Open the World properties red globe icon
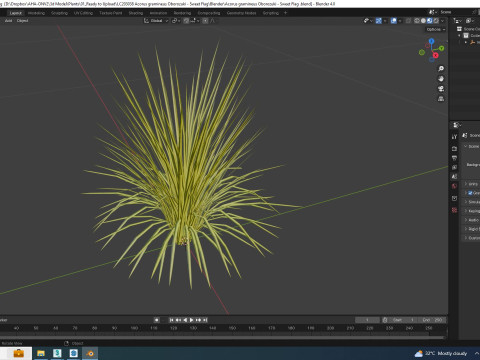The image size is (480, 360). click(454, 186)
